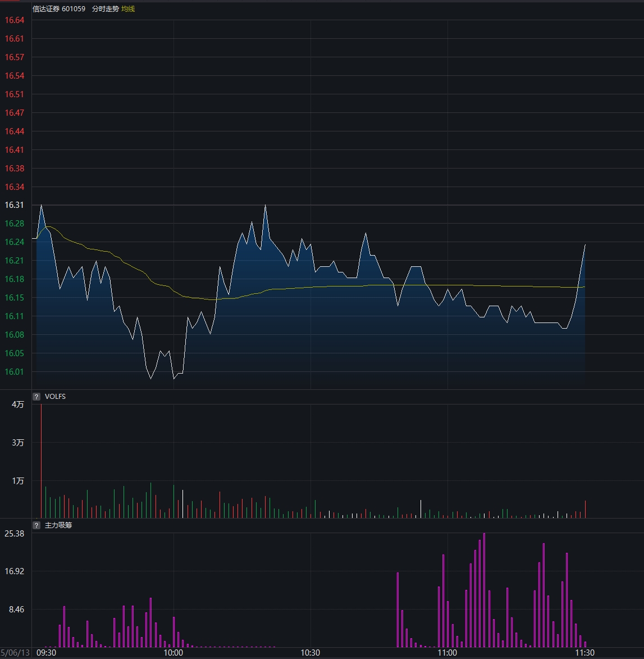Select the 分时走势 label
Screen dimensions: 644x659
coord(106,9)
